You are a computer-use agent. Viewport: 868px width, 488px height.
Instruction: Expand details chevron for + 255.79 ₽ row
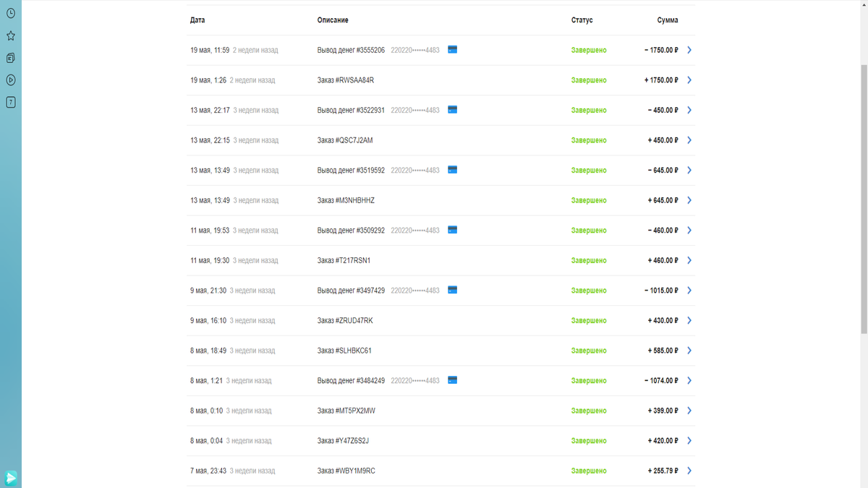[689, 471]
